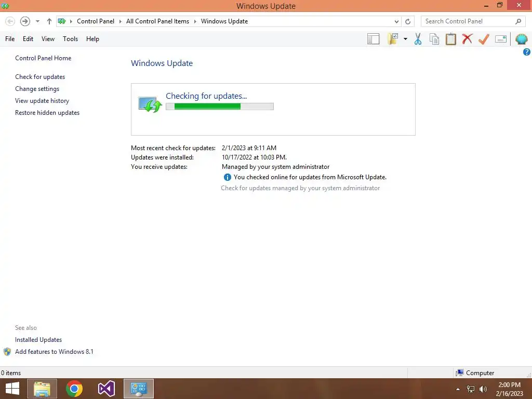532x399 pixels.
Task: Show hidden tray icons arrow
Action: pos(458,389)
